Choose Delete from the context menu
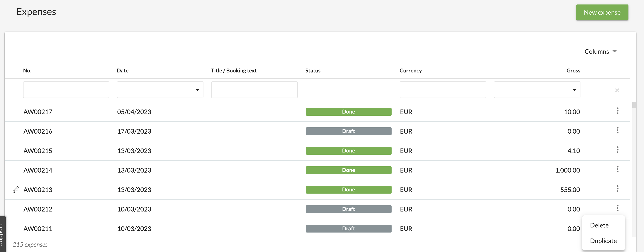The width and height of the screenshot is (644, 252). click(x=599, y=225)
